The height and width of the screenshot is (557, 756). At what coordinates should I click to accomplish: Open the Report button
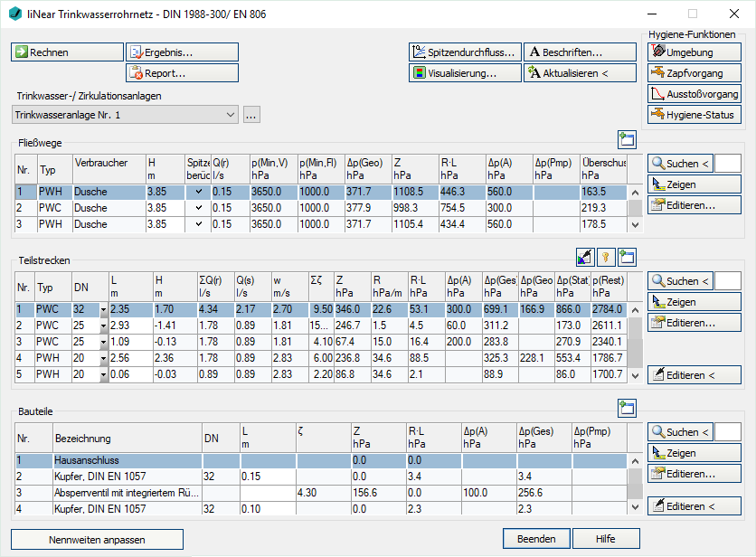[x=183, y=73]
